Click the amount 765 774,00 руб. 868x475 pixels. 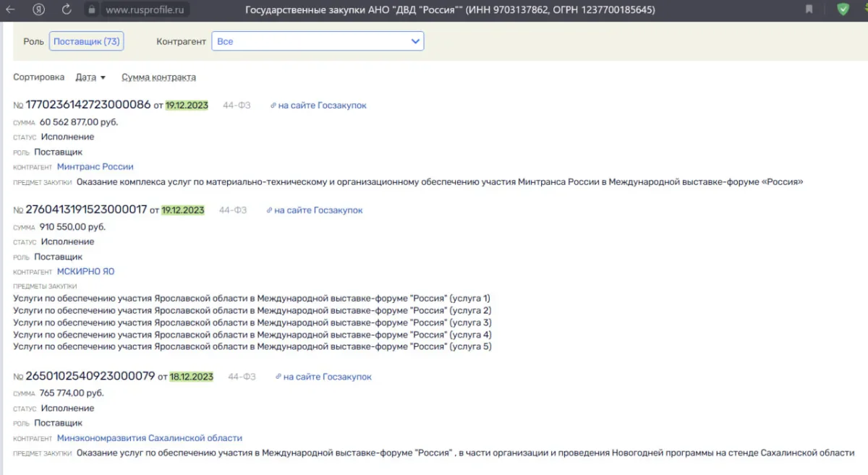coord(72,393)
